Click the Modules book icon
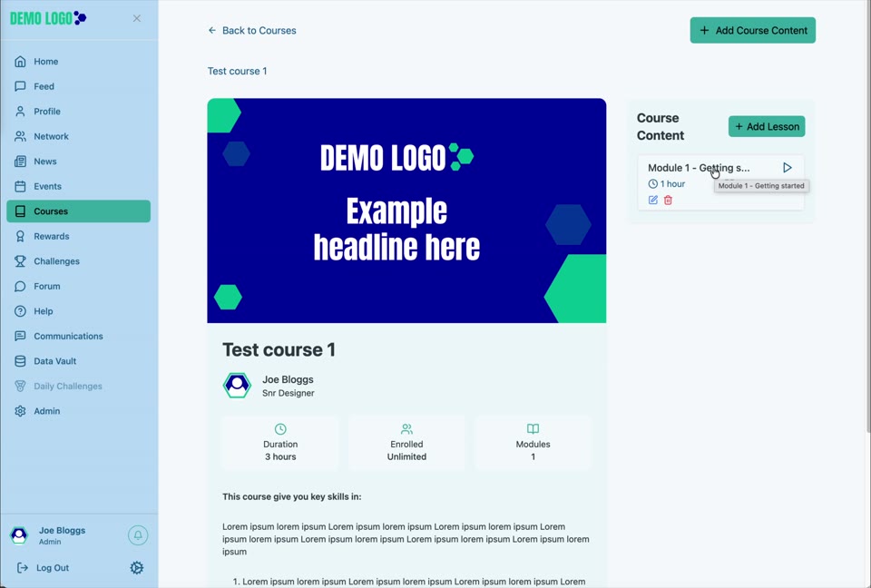Screen dimensions: 871x588 (533, 429)
